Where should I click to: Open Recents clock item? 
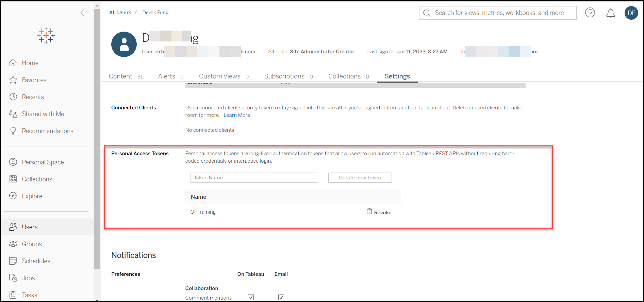tap(33, 97)
